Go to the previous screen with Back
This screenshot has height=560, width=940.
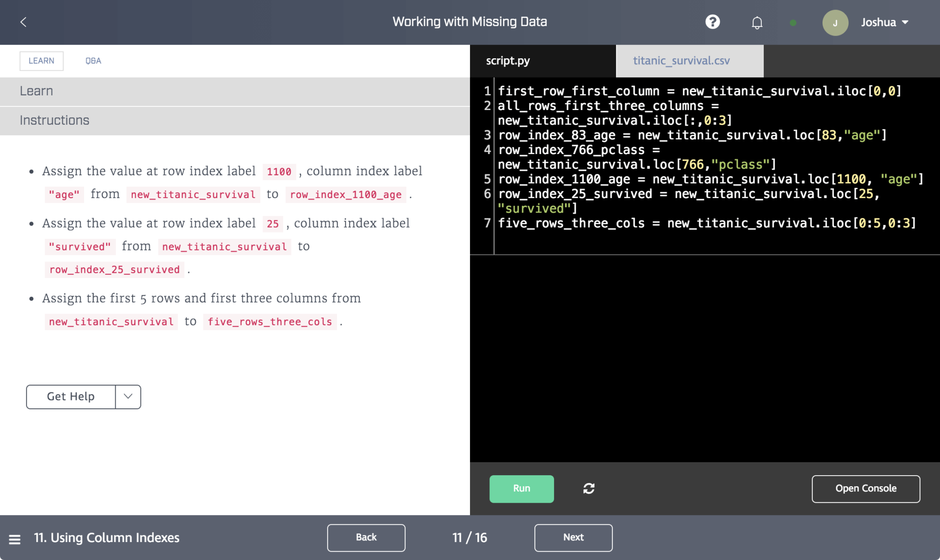[x=366, y=538]
